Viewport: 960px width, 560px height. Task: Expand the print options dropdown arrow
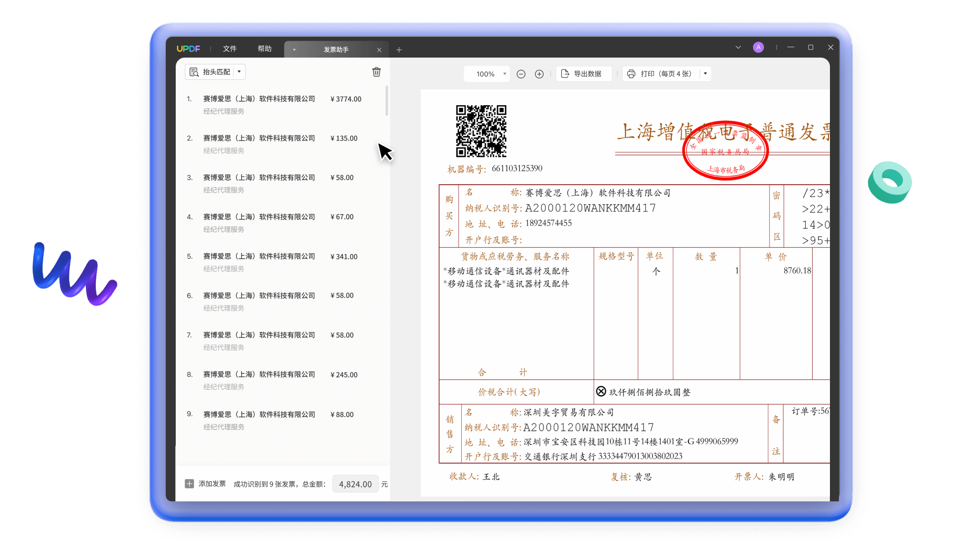(705, 74)
